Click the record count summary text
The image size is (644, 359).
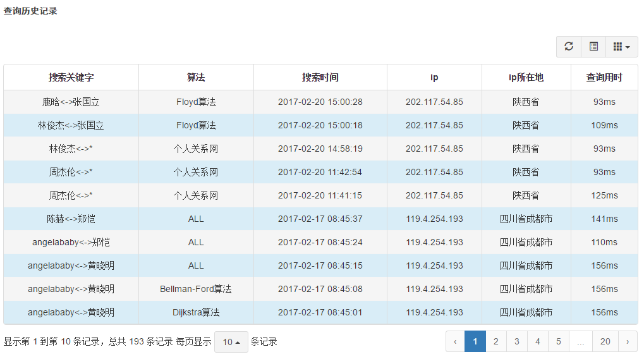coord(88,342)
